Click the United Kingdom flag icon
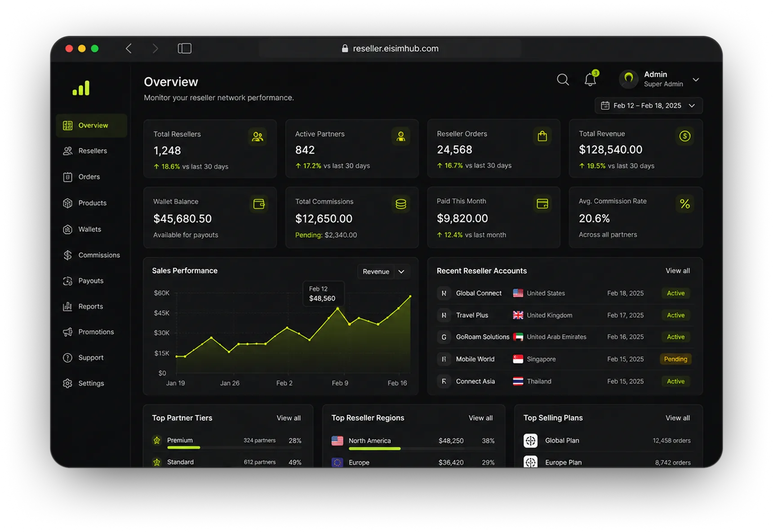Screen dimensions: 773x532 518,315
